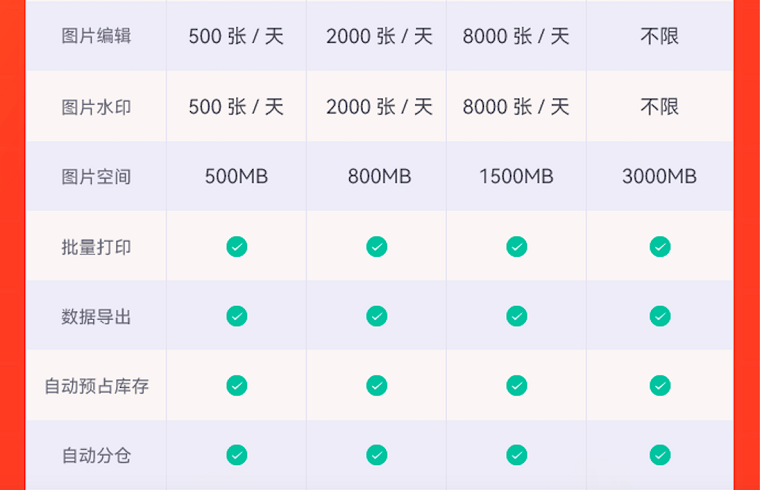This screenshot has height=490, width=760.
Task: Click 8000 张 / 天 in 图片编辑 row
Action: coord(516,36)
